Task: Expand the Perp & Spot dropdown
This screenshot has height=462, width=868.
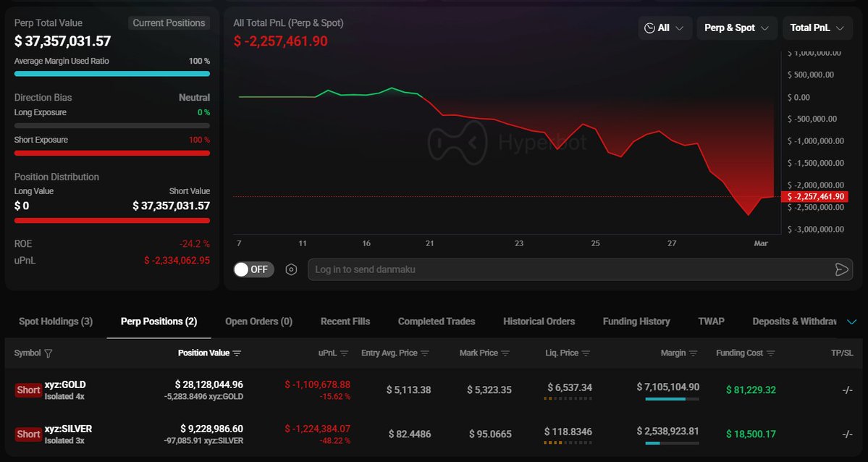Action: [x=737, y=28]
